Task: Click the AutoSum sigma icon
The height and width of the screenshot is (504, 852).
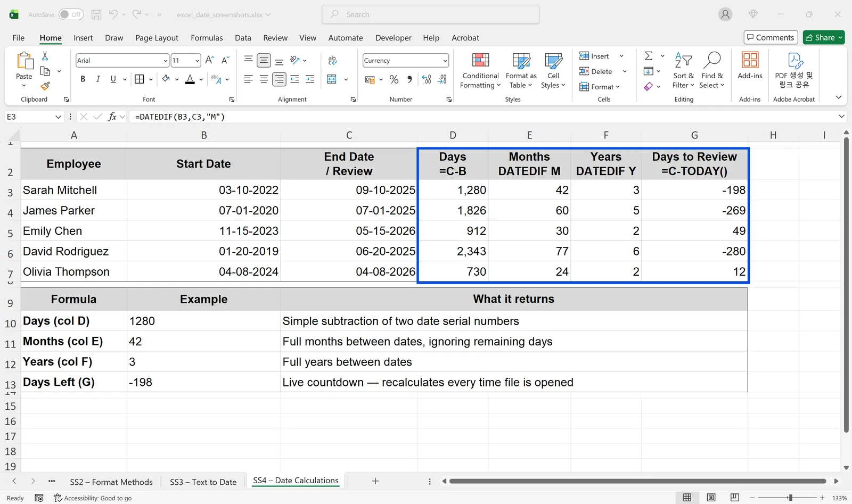Action: [x=648, y=56]
